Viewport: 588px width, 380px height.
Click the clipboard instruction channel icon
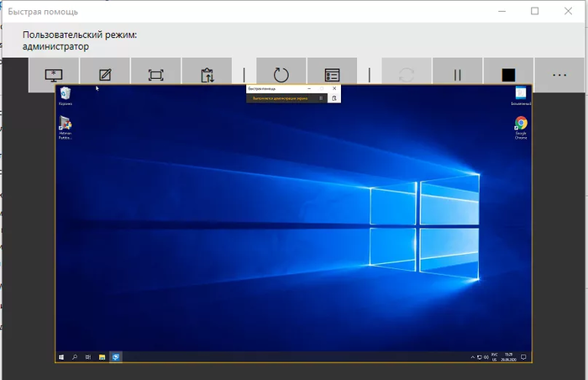(x=207, y=75)
